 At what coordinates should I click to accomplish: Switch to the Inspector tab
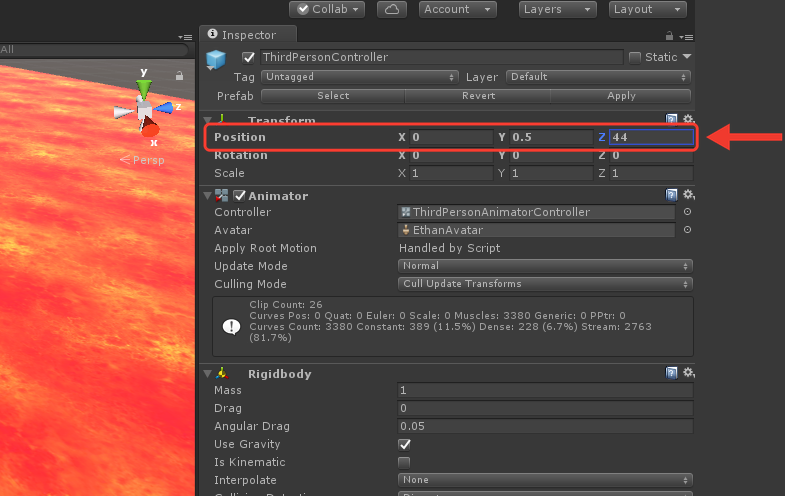coord(248,35)
